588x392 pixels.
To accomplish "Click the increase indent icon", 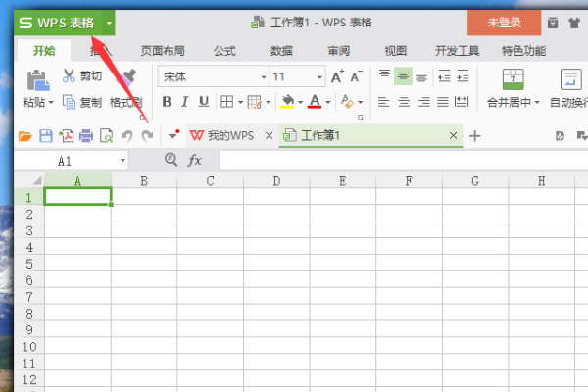I will pos(464,76).
